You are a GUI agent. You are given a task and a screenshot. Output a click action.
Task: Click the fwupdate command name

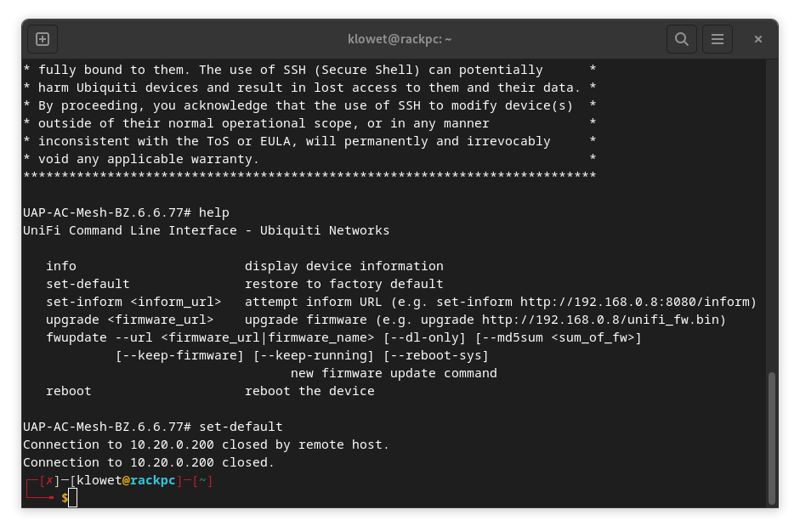coord(77,337)
